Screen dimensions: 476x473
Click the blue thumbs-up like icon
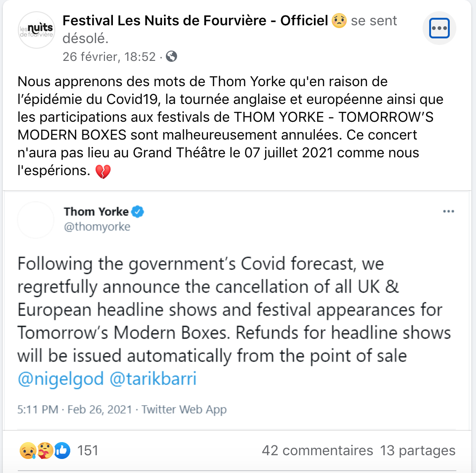coord(62,451)
